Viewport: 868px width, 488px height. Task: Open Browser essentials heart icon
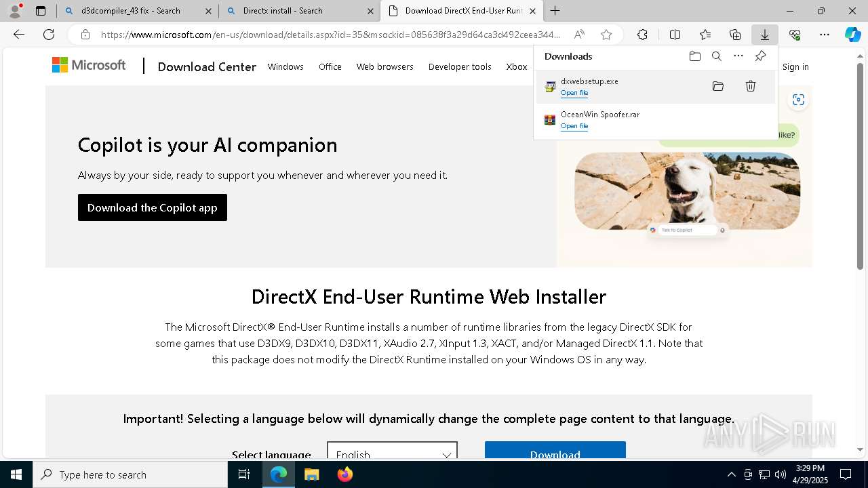pos(795,35)
